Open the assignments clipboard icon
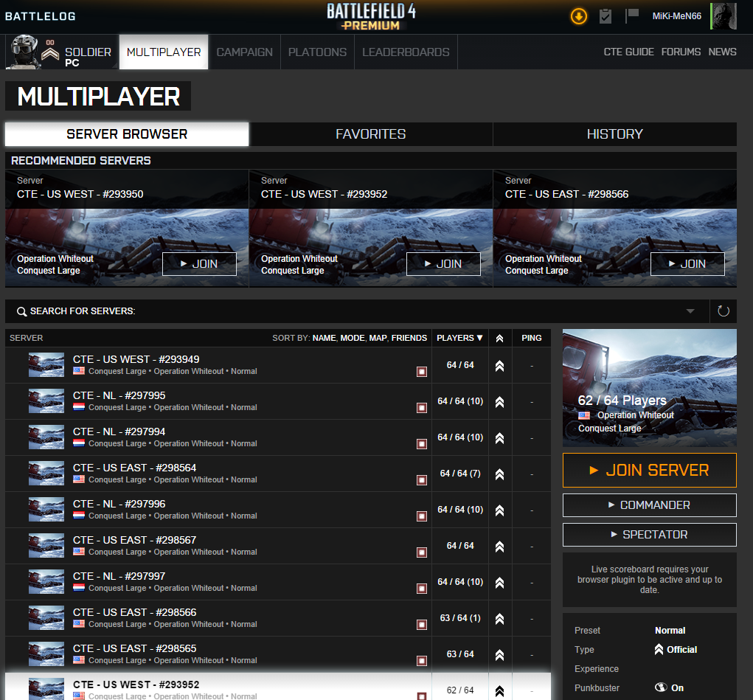 [605, 16]
